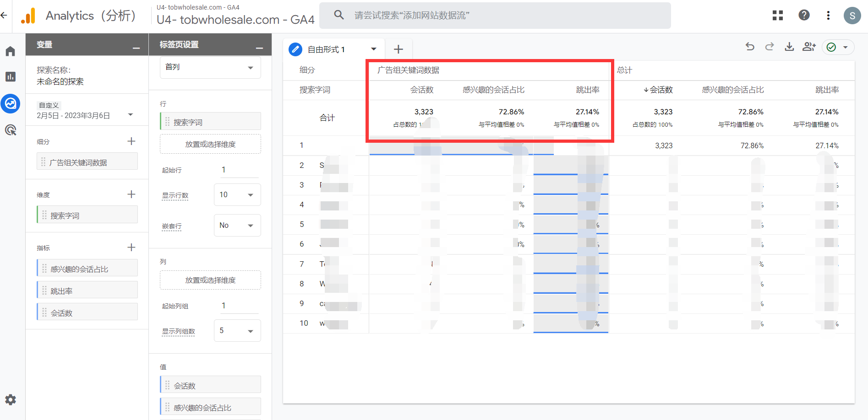868x420 pixels.
Task: Open the Home navigation icon
Action: pyautogui.click(x=10, y=51)
